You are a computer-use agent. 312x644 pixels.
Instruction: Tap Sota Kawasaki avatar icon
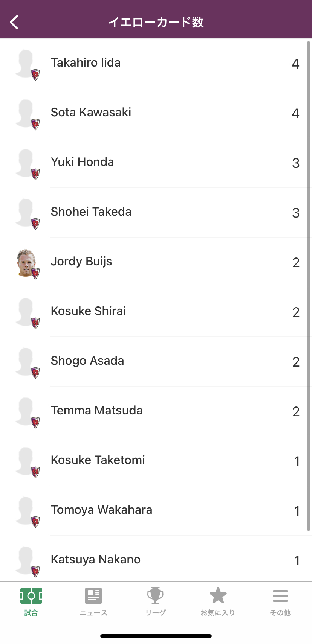click(x=26, y=114)
